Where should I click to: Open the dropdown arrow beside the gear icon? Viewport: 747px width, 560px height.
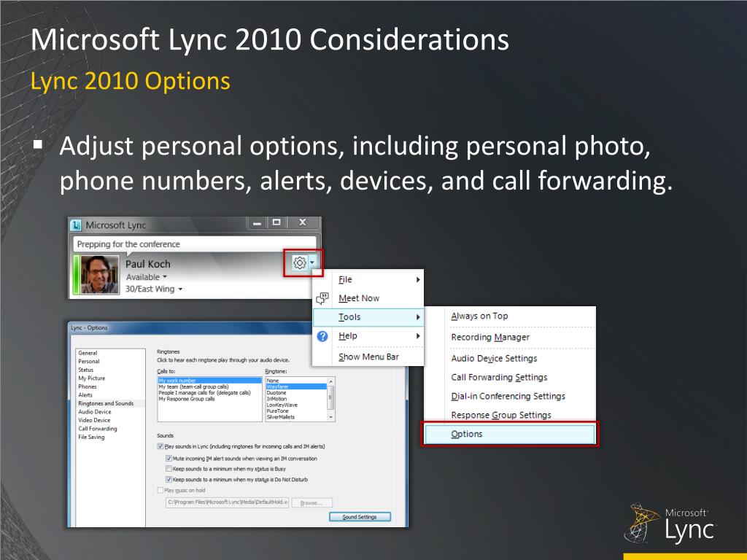[x=312, y=262]
